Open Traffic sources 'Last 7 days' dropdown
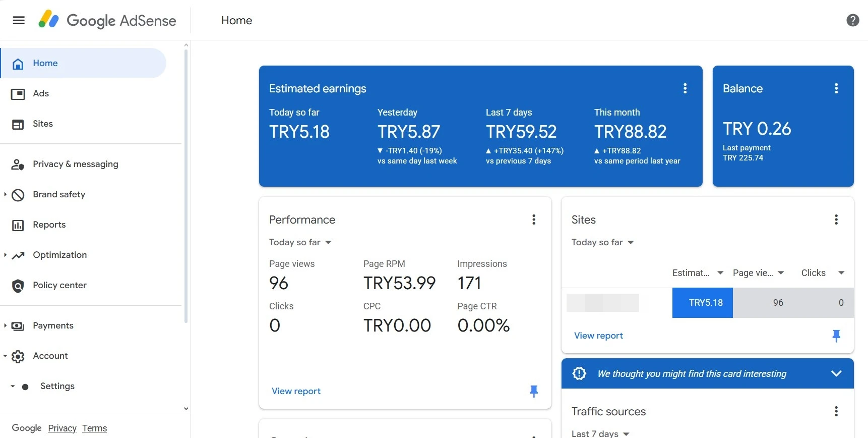This screenshot has width=868, height=438. point(600,433)
